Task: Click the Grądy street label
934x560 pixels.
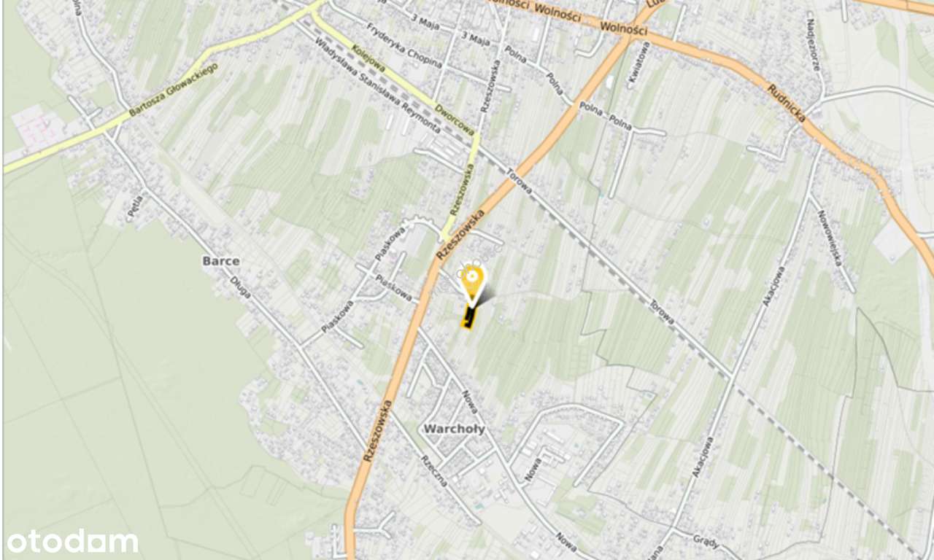Action: tap(705, 542)
